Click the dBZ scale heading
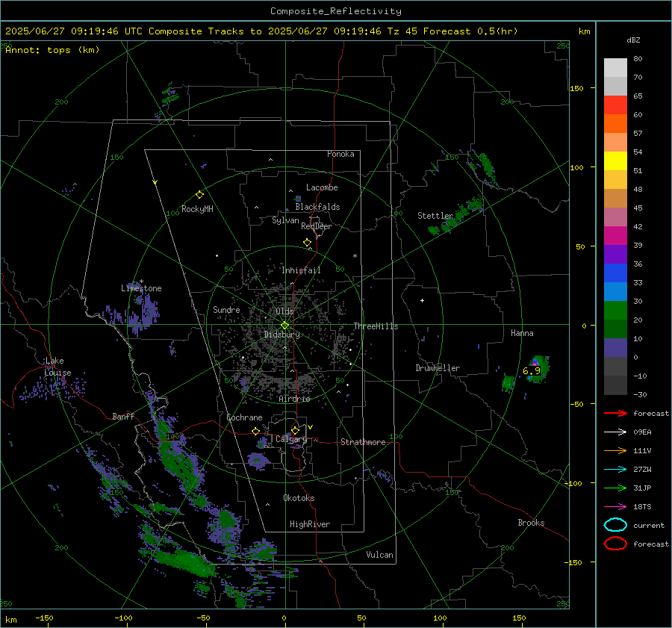Image resolution: width=672 pixels, height=628 pixels. (x=633, y=40)
